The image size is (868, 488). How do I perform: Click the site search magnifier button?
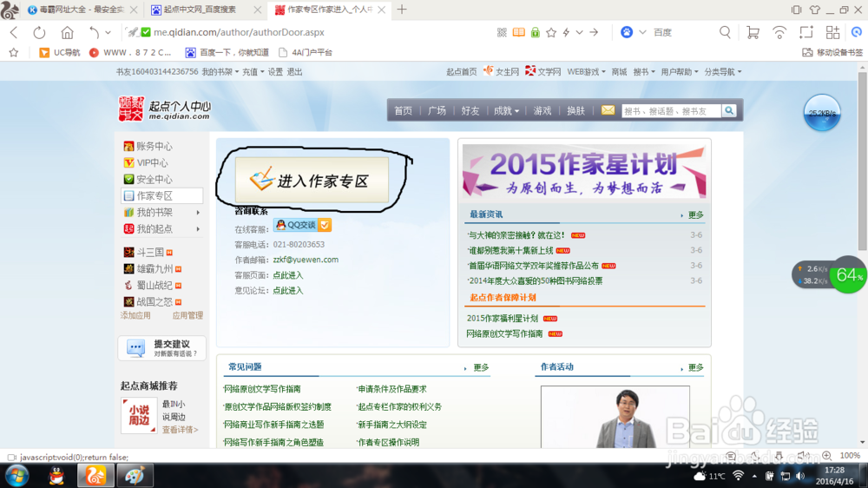(x=729, y=111)
